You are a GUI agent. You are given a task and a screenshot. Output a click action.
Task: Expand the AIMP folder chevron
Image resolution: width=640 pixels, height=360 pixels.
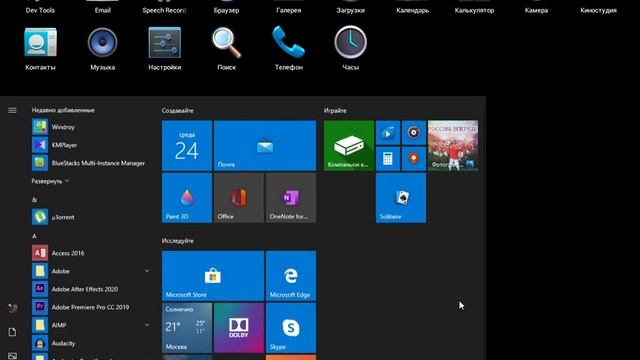coord(147,325)
